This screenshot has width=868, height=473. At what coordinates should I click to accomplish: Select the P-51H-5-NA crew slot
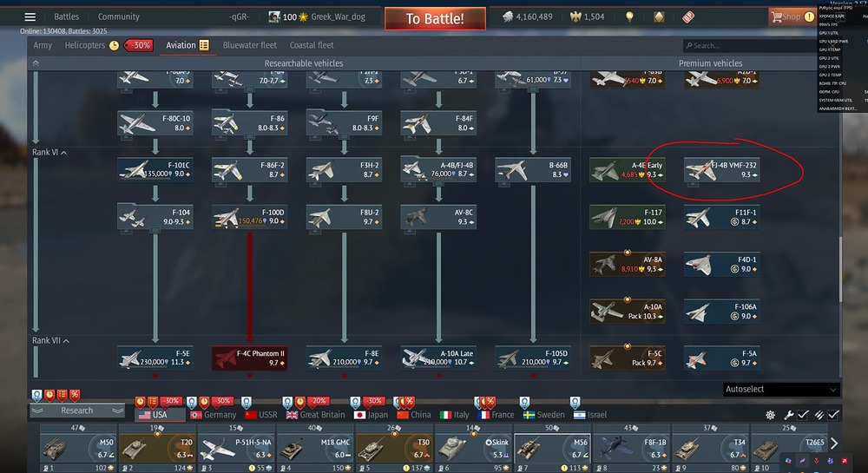[x=237, y=447]
